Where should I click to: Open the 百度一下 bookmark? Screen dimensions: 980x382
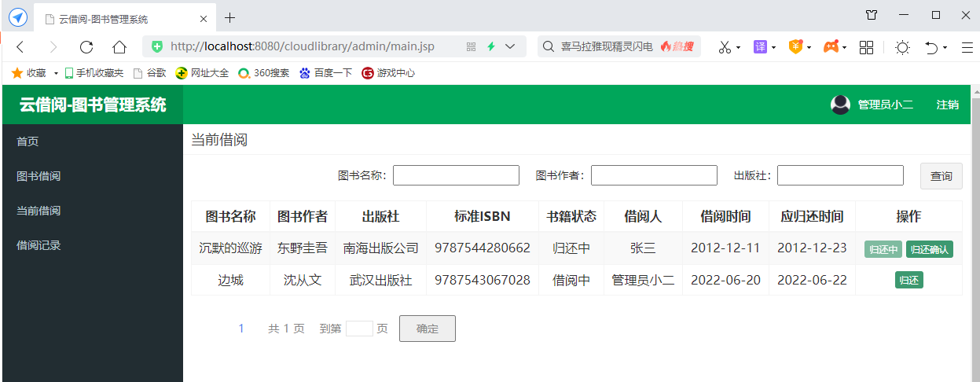(325, 73)
